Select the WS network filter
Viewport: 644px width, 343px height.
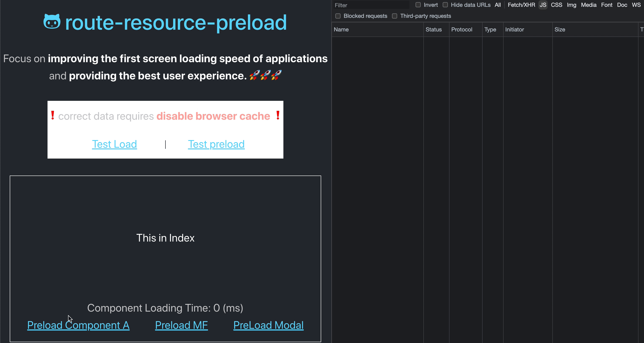pyautogui.click(x=637, y=5)
